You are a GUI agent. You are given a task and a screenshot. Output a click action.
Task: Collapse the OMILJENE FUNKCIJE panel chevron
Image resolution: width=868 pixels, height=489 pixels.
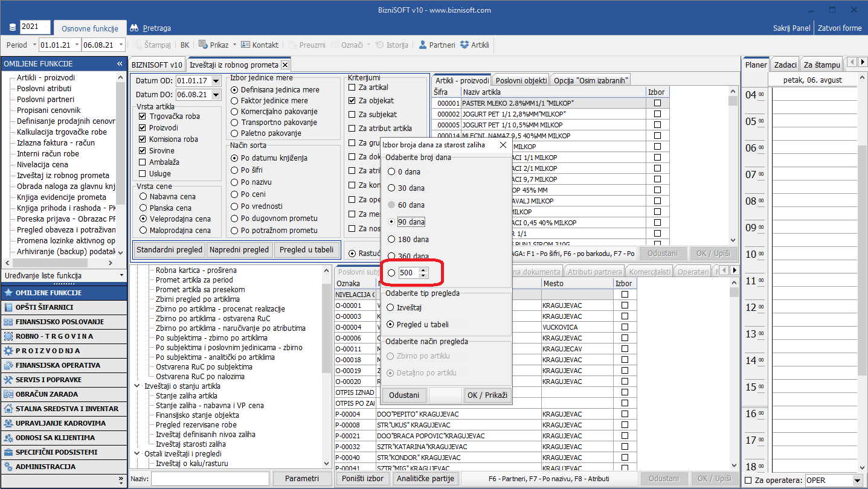[x=120, y=64]
